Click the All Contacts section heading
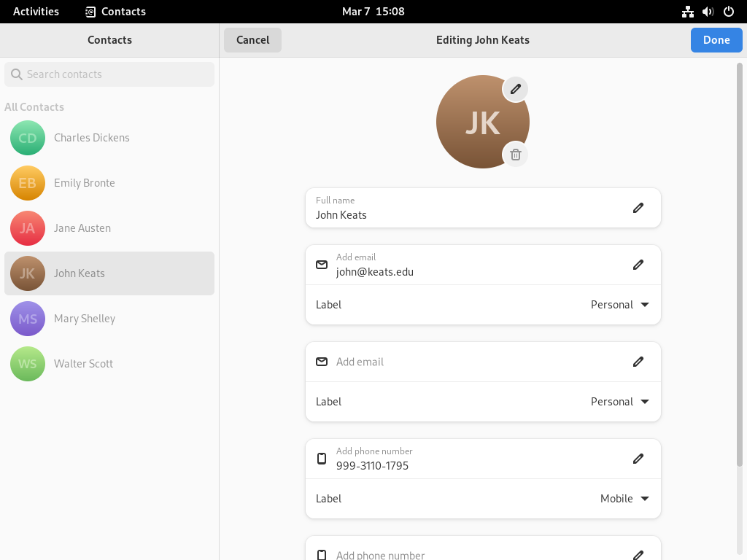This screenshot has height=560, width=747. tap(34, 107)
